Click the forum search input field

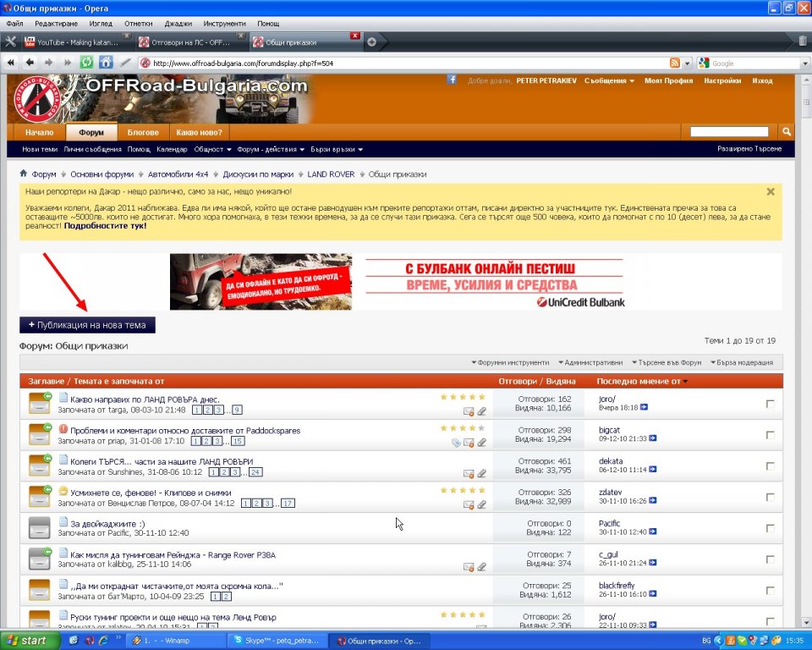729,132
